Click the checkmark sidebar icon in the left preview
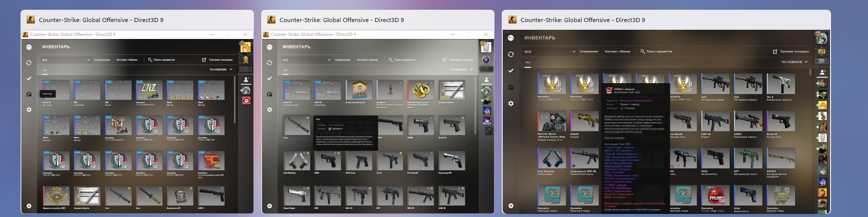Image resolution: width=868 pixels, height=217 pixels. (x=29, y=78)
